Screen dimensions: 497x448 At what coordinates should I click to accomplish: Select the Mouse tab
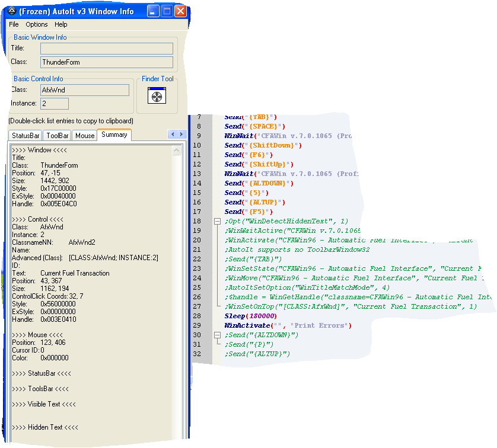click(85, 136)
